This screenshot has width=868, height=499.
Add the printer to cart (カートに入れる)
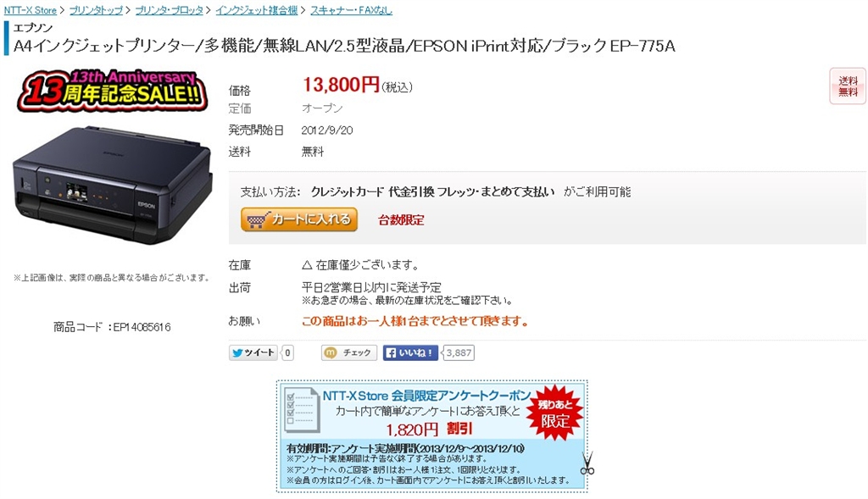(x=299, y=219)
